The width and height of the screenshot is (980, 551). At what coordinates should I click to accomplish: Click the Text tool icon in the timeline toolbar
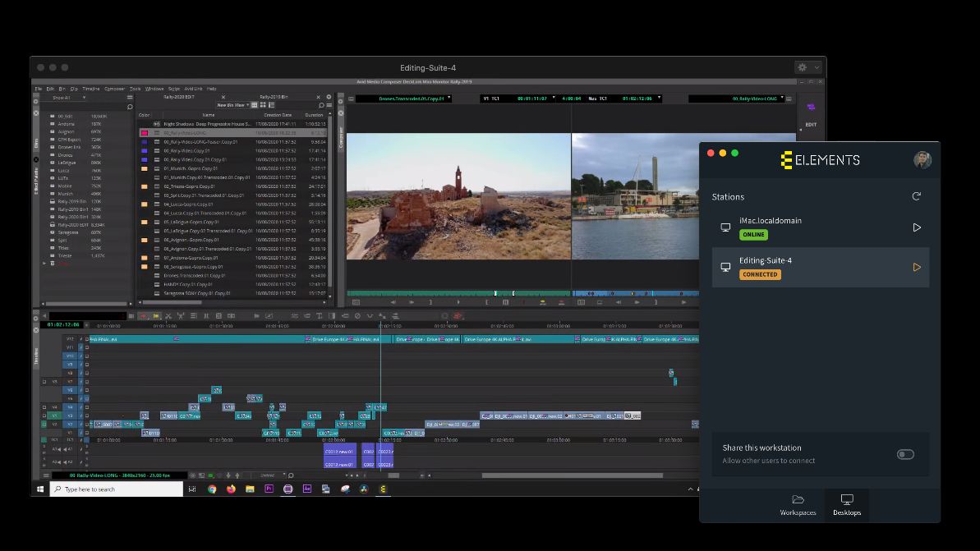pyautogui.click(x=320, y=316)
